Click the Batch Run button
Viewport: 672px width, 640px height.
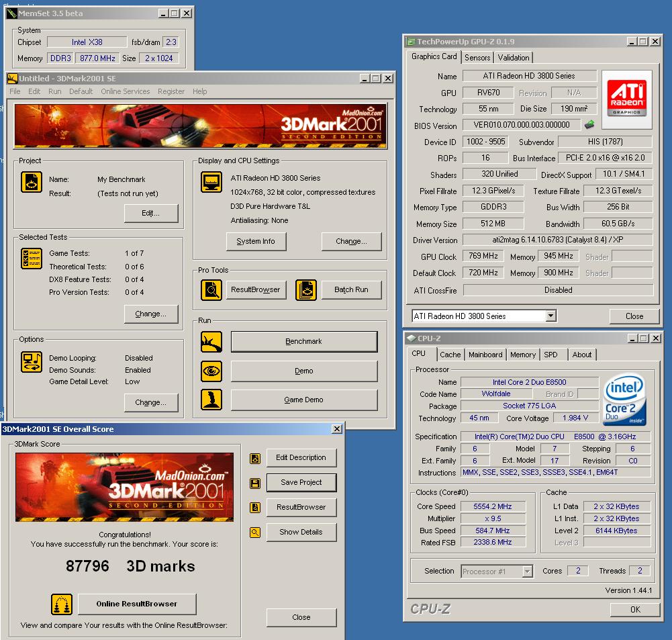tap(351, 289)
